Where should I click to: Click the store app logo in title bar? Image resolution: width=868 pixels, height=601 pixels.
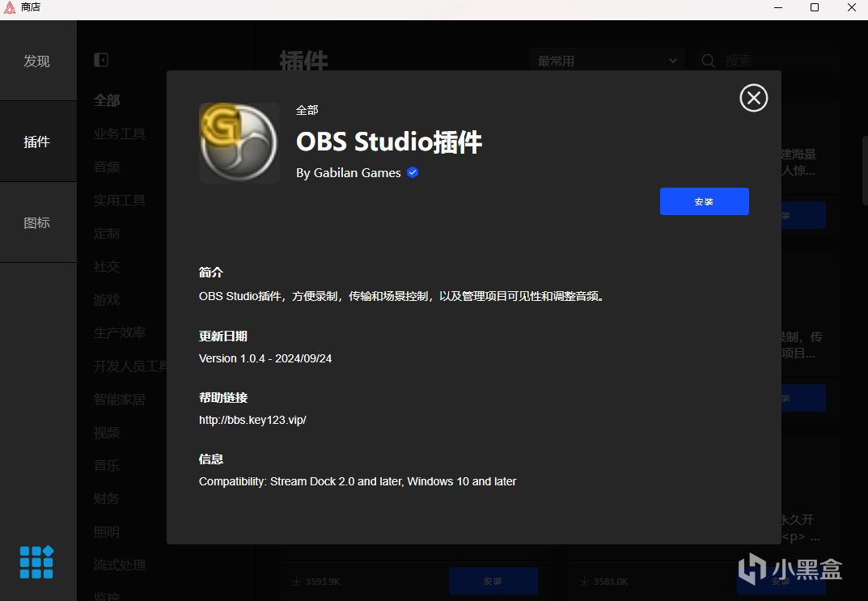click(x=10, y=8)
